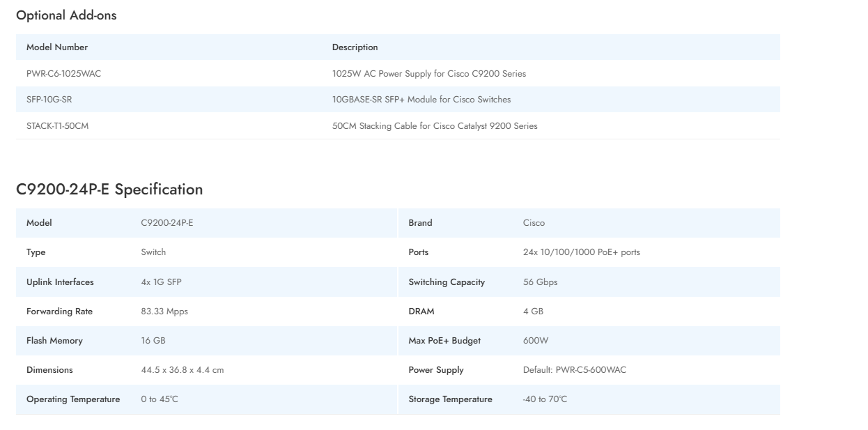868x430 pixels.
Task: Click the "DRAM" spec label
Action: tap(421, 312)
